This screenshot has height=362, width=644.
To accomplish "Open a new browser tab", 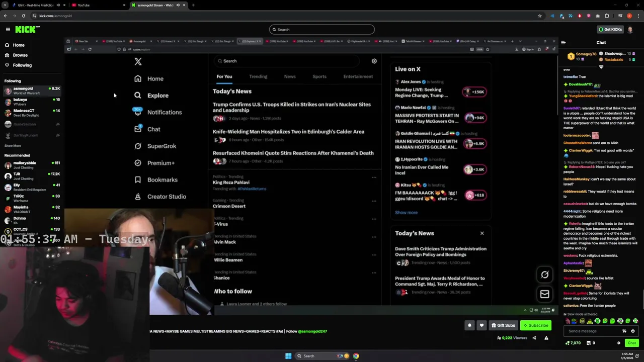I will [193, 5].
